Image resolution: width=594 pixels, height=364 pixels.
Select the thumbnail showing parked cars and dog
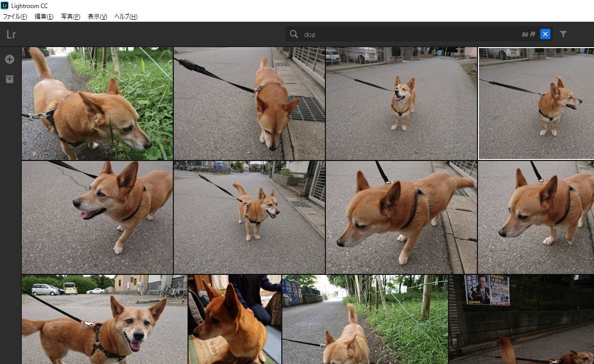pos(104,319)
